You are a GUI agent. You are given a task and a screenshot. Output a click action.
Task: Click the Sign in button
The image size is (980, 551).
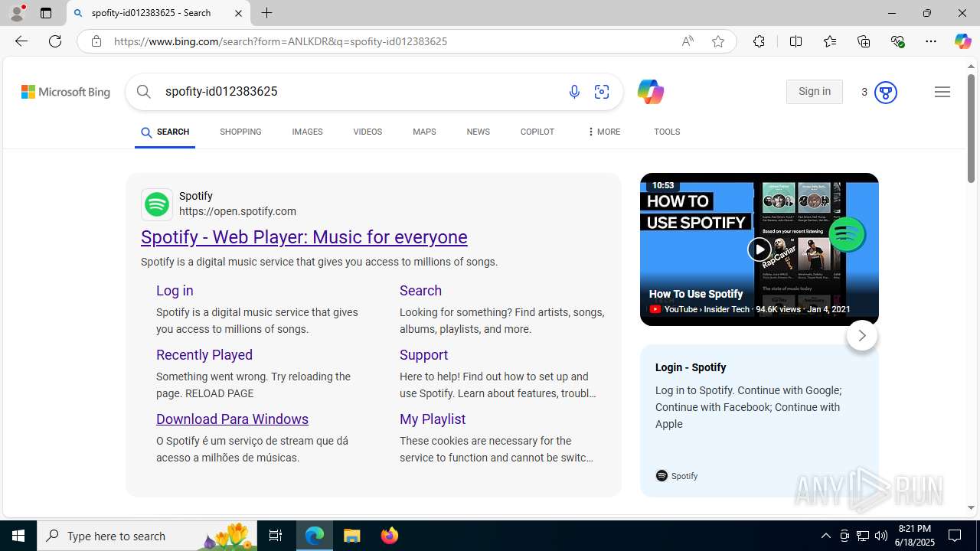tap(814, 92)
